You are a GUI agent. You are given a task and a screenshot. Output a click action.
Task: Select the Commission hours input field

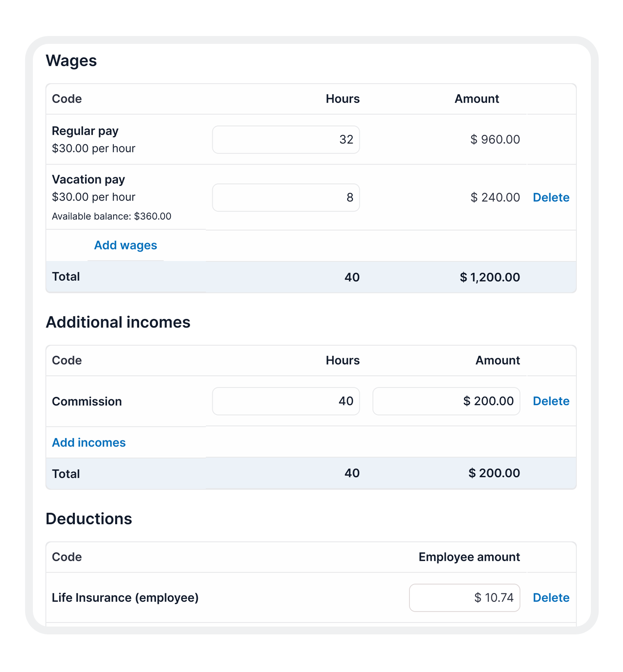pos(286,401)
